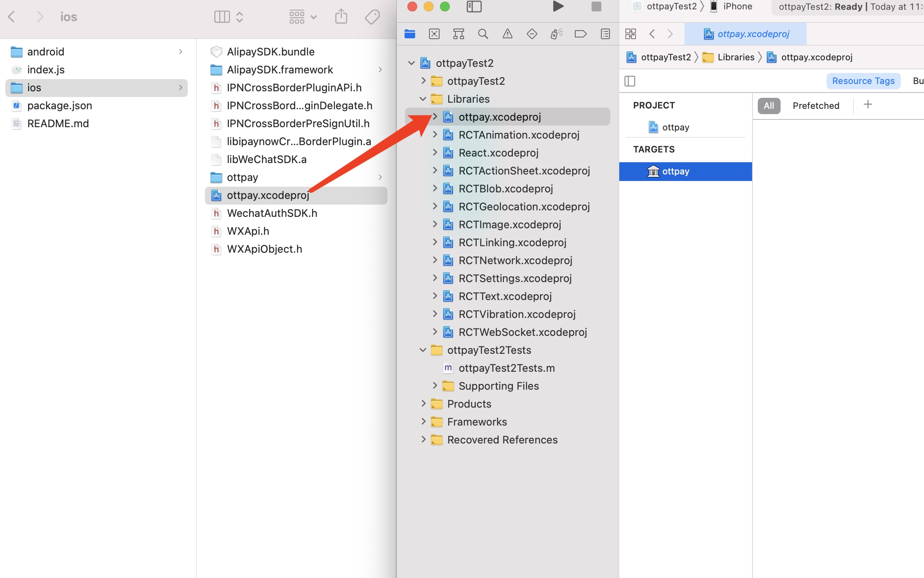The image size is (924, 578).
Task: Open the Symbol navigator icon
Action: (459, 34)
